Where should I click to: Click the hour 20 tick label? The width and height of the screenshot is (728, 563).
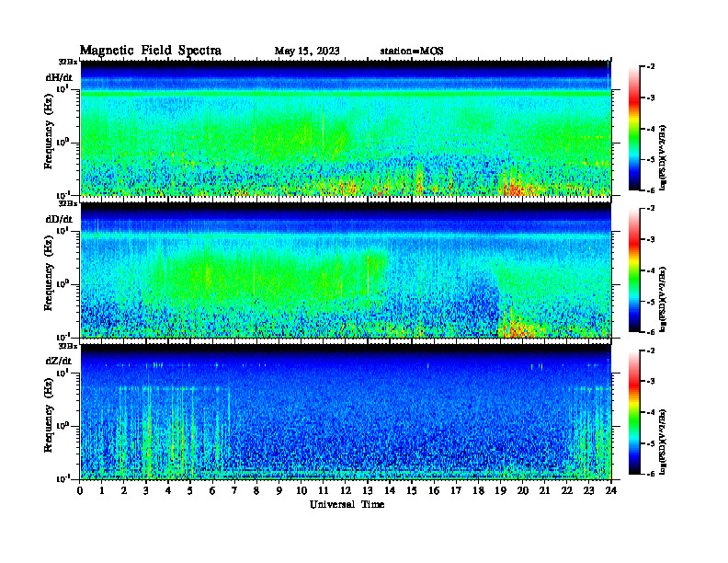pos(523,491)
